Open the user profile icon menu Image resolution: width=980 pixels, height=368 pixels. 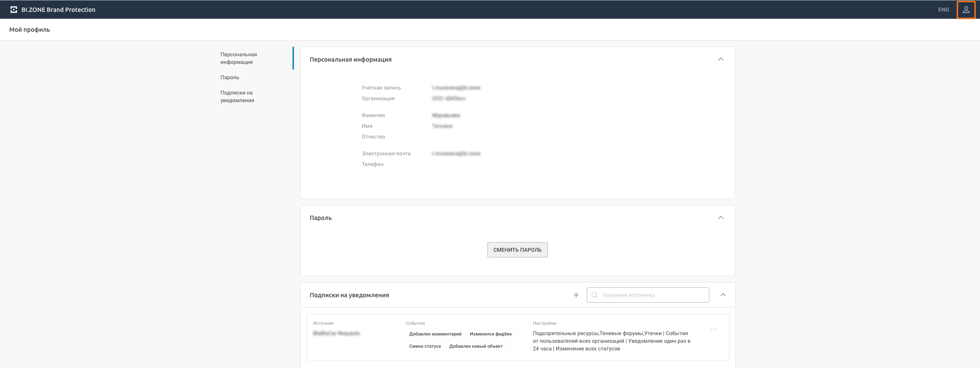click(x=966, y=10)
